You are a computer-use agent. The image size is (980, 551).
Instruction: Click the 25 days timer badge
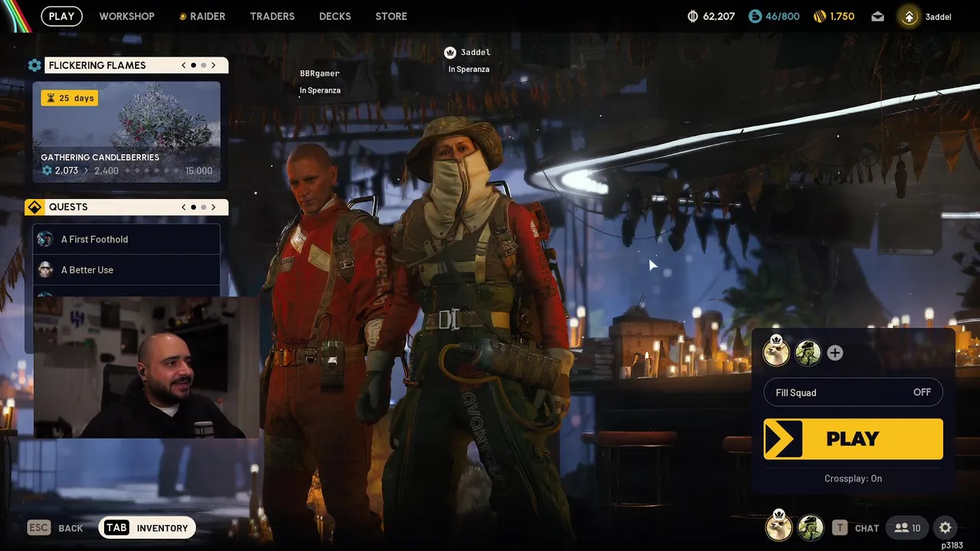click(x=70, y=98)
